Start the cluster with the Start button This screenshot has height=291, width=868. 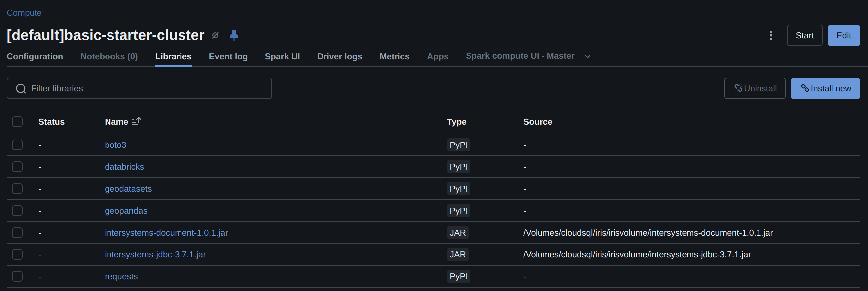click(804, 36)
